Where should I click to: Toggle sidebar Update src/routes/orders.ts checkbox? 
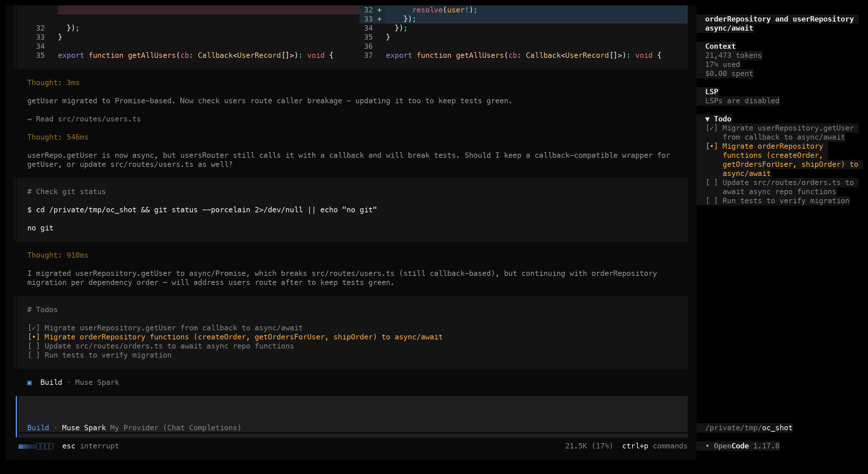[x=712, y=183]
